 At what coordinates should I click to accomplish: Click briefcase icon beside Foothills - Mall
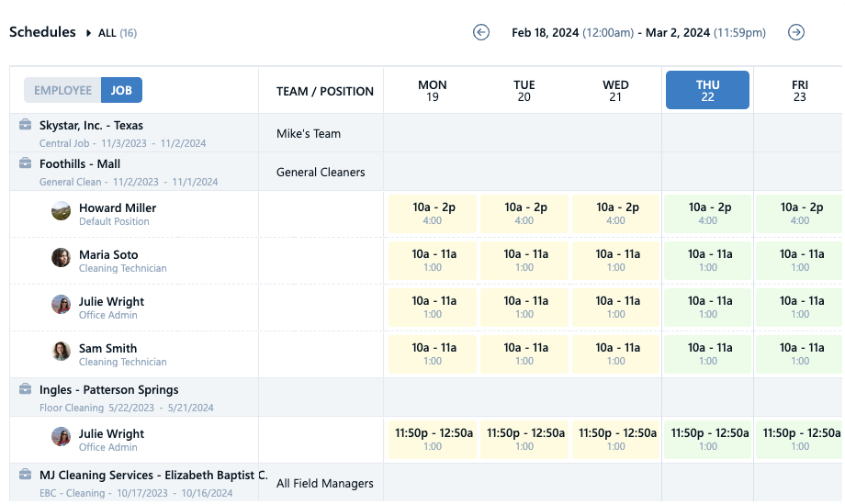click(x=26, y=164)
